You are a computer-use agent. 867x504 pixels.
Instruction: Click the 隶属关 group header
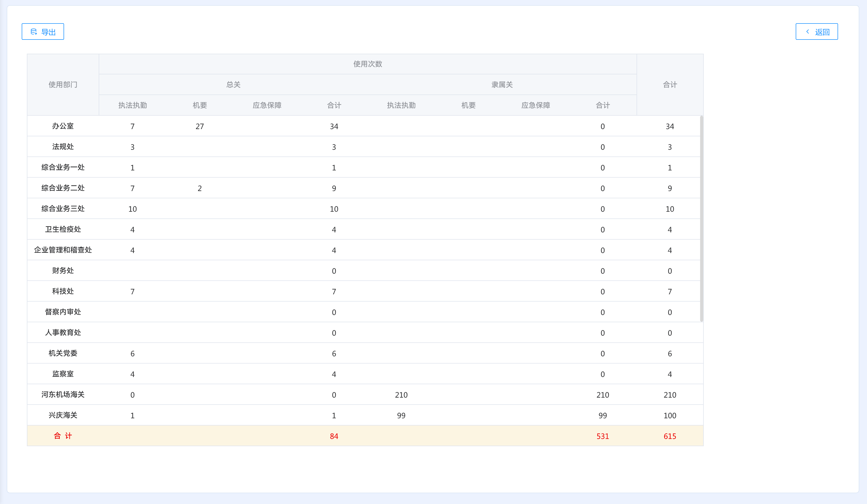click(502, 85)
